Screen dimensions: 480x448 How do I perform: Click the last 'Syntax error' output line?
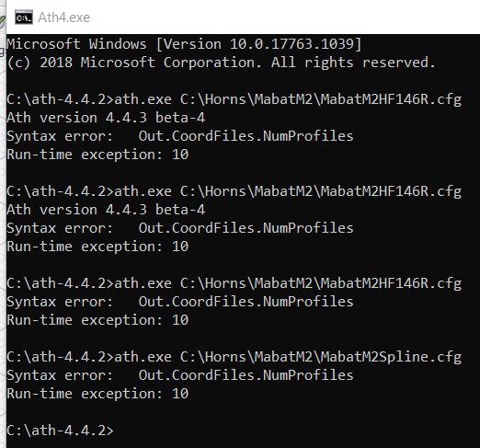tap(180, 375)
